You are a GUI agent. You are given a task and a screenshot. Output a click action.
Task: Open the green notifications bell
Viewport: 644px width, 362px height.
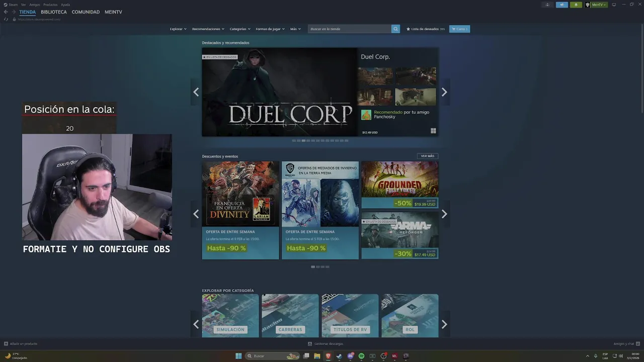(576, 5)
